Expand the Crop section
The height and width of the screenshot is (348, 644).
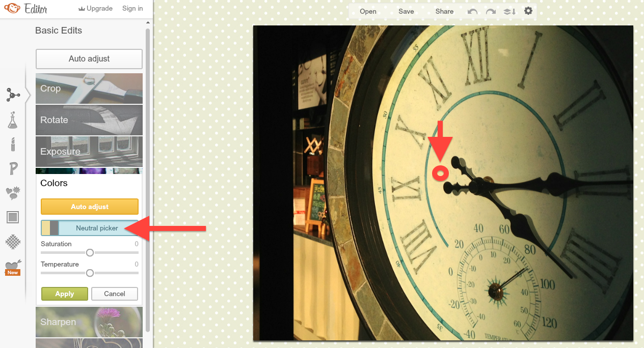89,89
